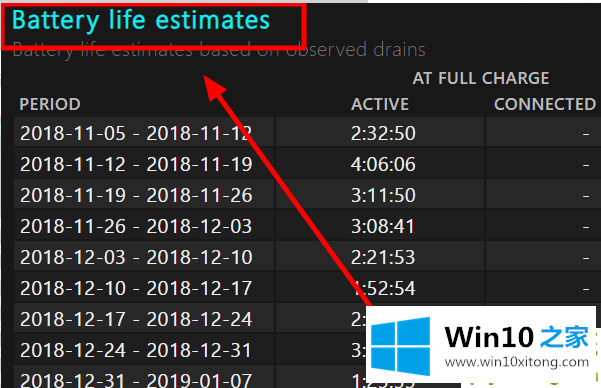
Task: Click the Battery life estimates heading
Action: click(141, 21)
